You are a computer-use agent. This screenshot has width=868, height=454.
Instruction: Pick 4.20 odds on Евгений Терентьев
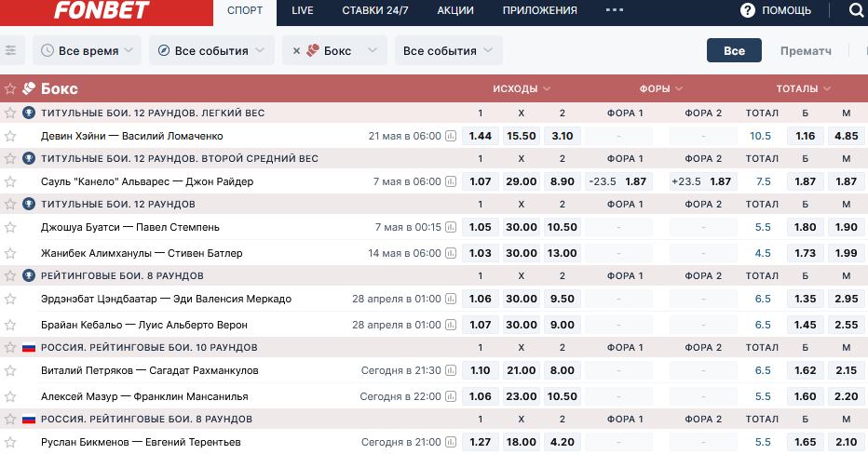(x=563, y=442)
